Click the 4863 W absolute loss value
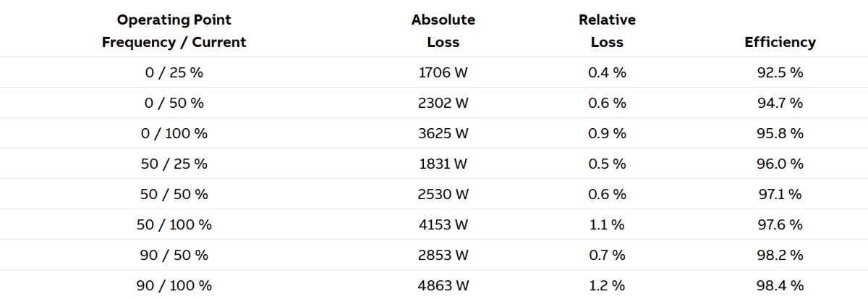The height and width of the screenshot is (299, 868). 443,285
